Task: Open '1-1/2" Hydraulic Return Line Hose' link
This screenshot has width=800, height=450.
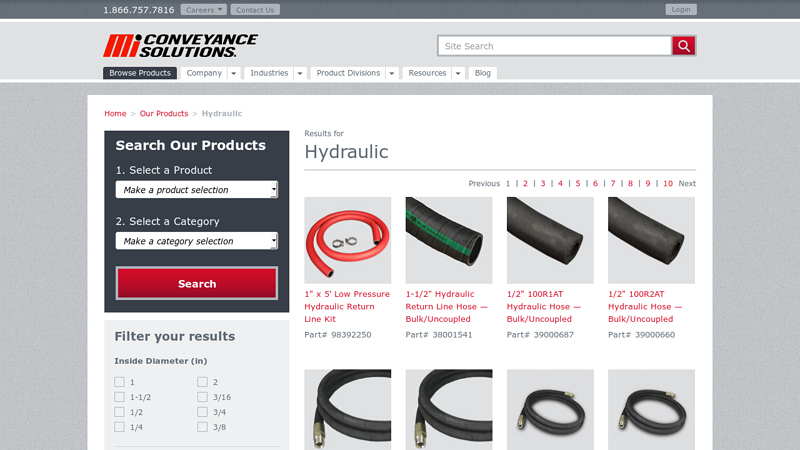Action: point(446,306)
